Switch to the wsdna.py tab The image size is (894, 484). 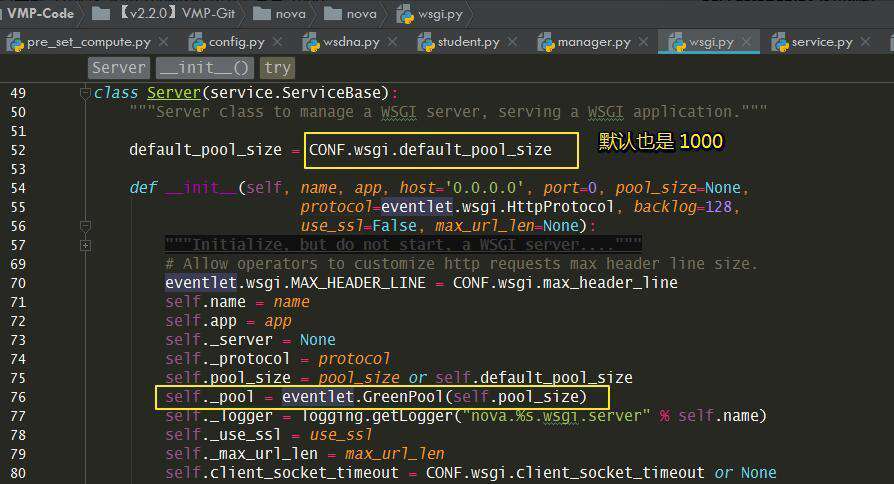pos(351,42)
